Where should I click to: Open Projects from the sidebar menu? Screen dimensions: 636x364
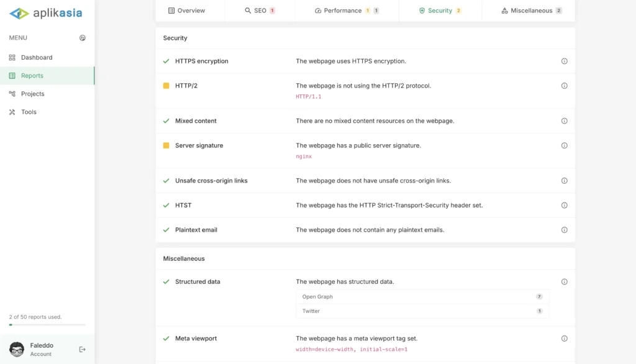point(32,94)
